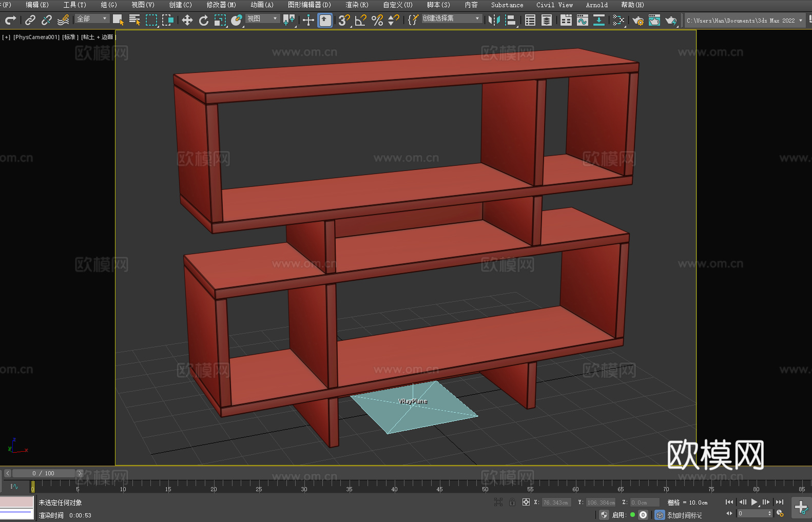Toggle the Ribbon display icon
Screen dimensions: 812x522
[x=566, y=20]
